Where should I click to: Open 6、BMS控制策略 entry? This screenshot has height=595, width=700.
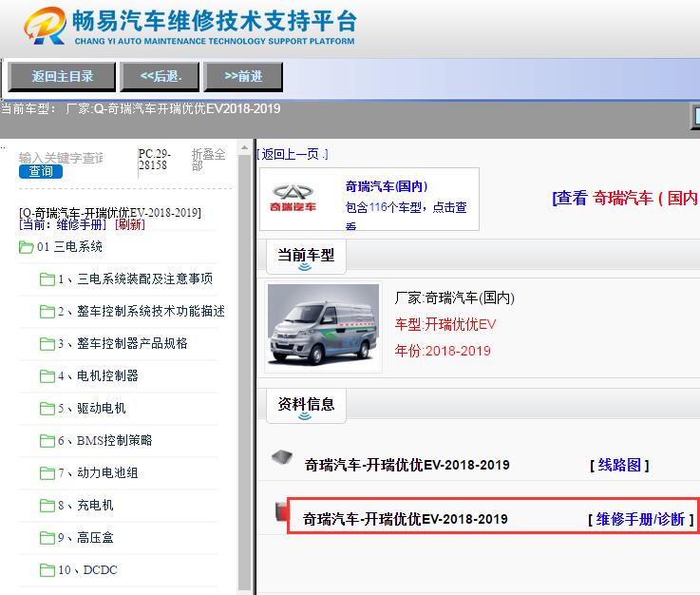(x=105, y=441)
